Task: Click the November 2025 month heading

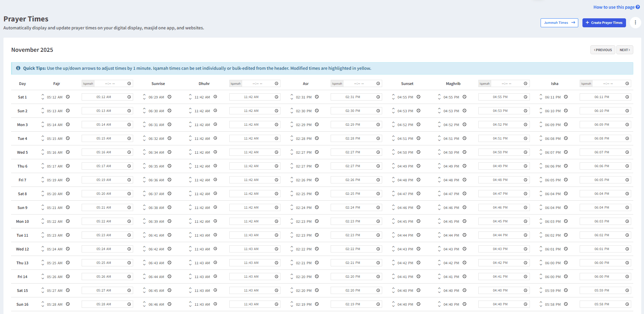Action: coord(32,50)
